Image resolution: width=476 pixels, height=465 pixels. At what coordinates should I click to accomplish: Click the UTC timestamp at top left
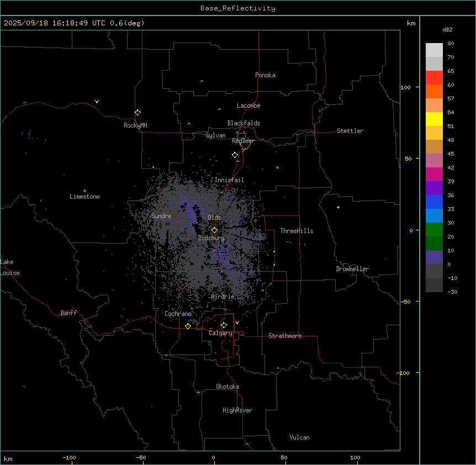(x=74, y=23)
